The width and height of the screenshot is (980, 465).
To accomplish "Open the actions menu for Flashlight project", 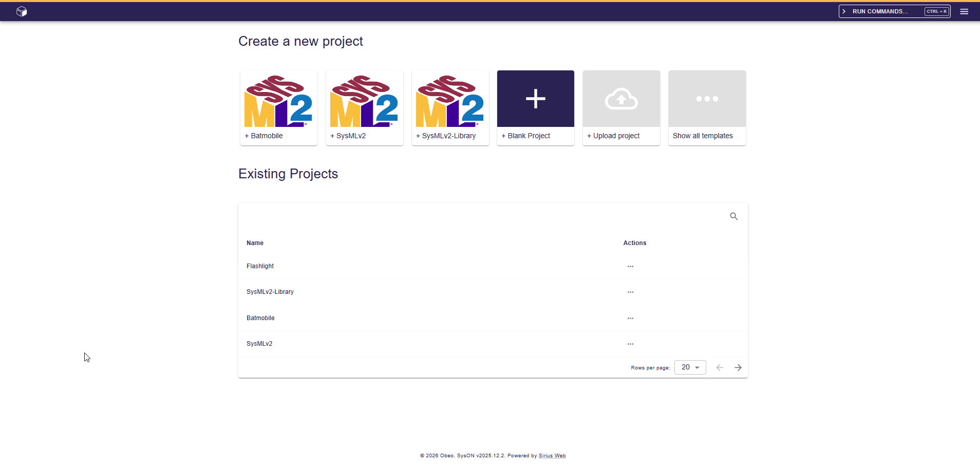I will point(630,266).
